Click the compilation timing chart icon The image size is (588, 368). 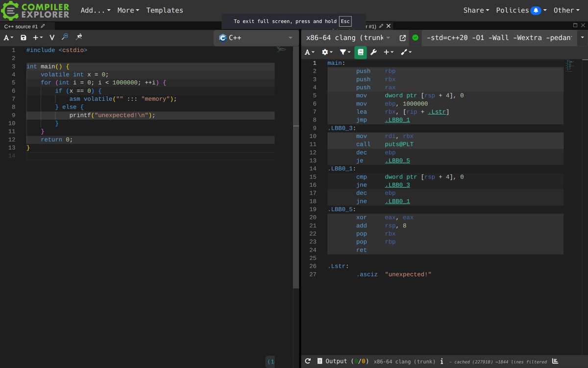[555, 361]
